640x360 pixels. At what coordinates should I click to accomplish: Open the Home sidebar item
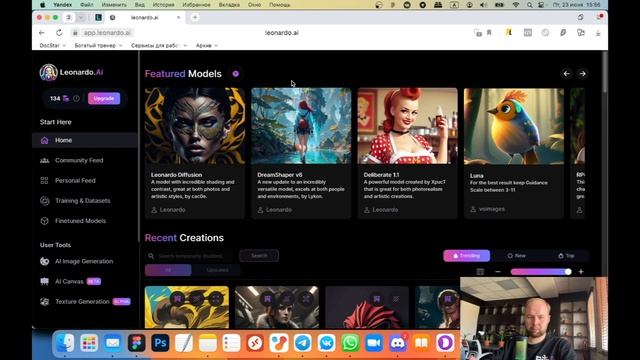84,140
